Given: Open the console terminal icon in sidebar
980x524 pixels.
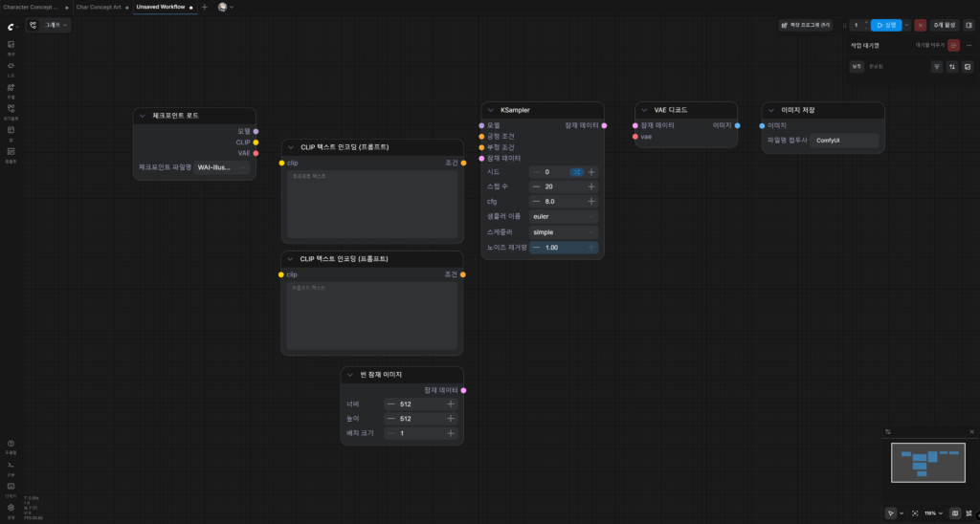Looking at the screenshot, I should coord(11,468).
